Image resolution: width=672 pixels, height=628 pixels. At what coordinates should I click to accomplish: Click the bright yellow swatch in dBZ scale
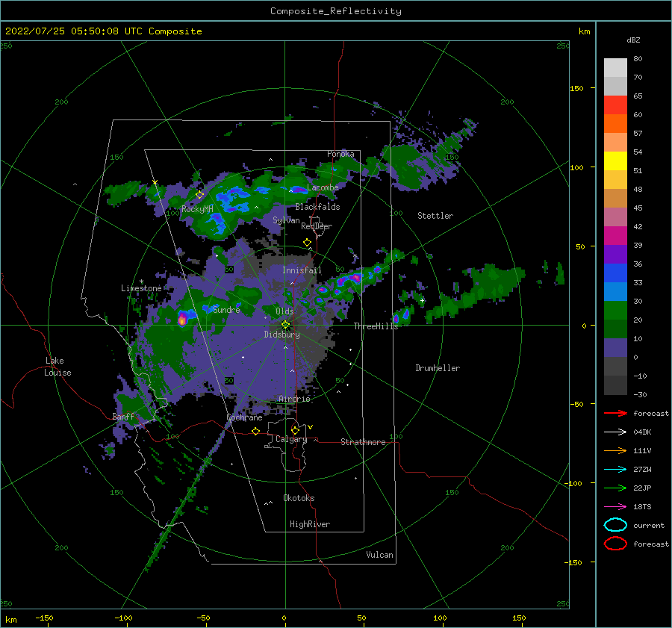pos(615,161)
